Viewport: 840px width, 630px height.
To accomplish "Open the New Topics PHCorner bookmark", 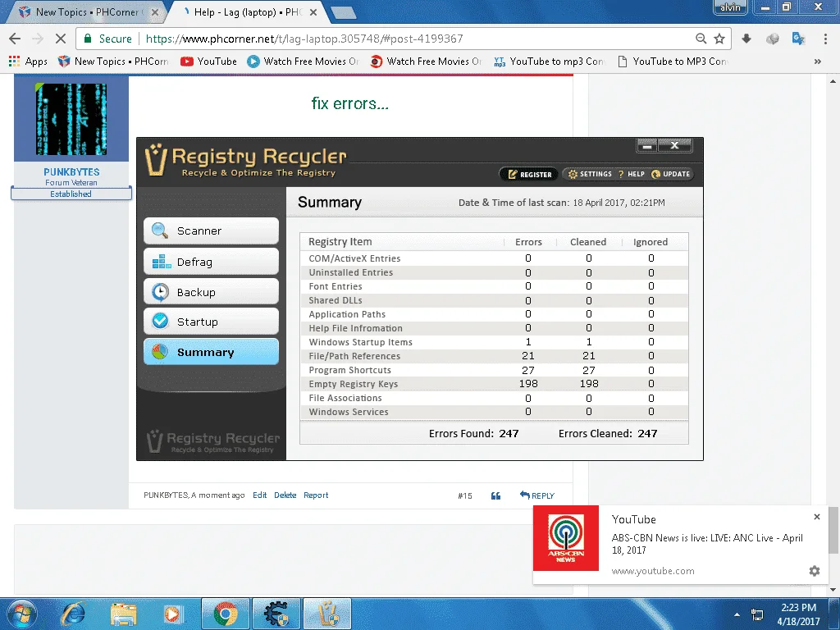I will pyautogui.click(x=113, y=61).
